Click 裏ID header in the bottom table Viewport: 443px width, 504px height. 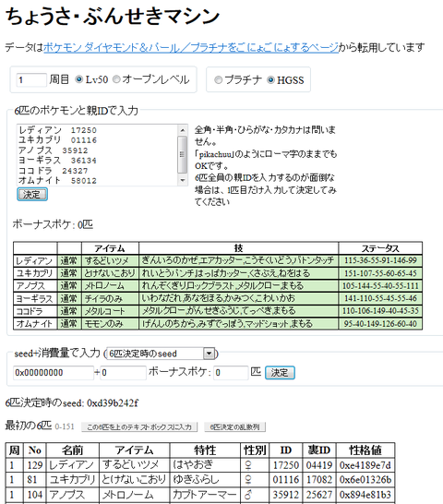tap(319, 450)
